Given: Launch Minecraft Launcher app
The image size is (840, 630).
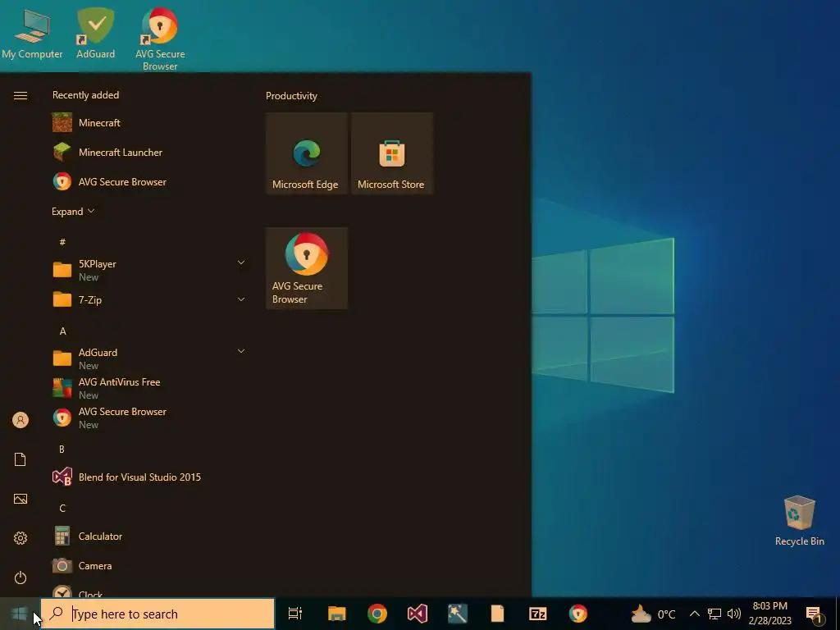Looking at the screenshot, I should (148, 152).
